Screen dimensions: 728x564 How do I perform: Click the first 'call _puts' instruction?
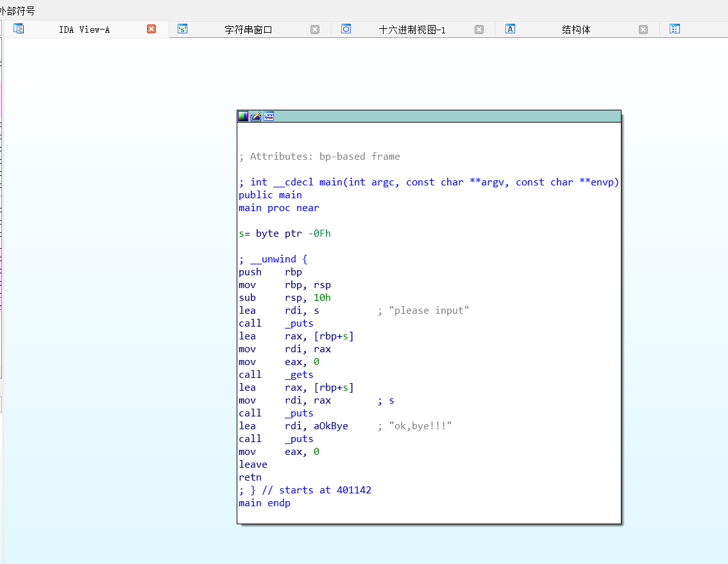[276, 323]
